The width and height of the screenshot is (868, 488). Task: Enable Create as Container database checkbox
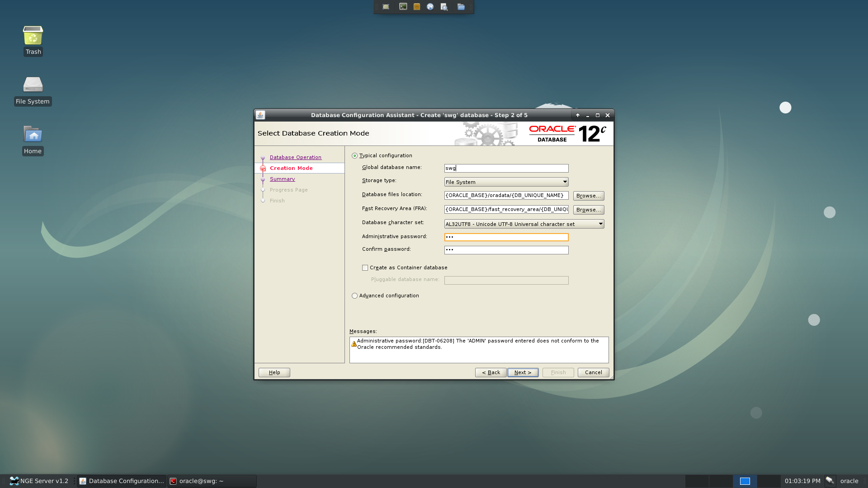(365, 268)
